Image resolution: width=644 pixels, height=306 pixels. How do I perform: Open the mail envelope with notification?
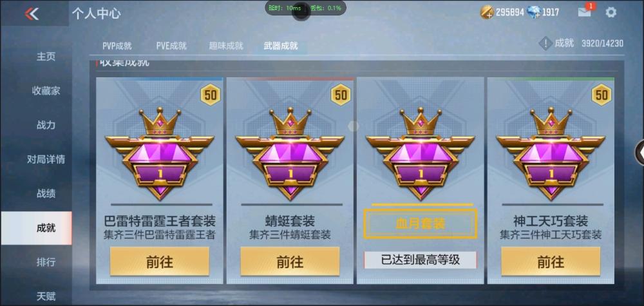coord(585,12)
